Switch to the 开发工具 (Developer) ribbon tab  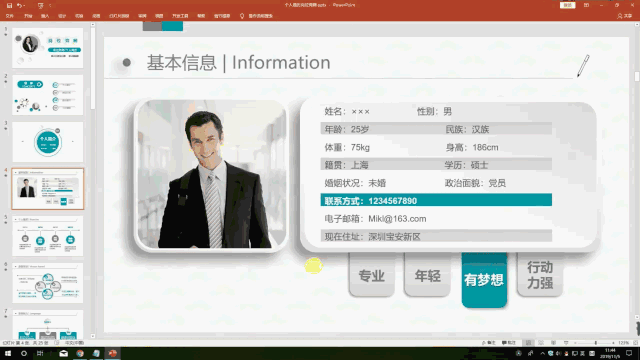180,16
